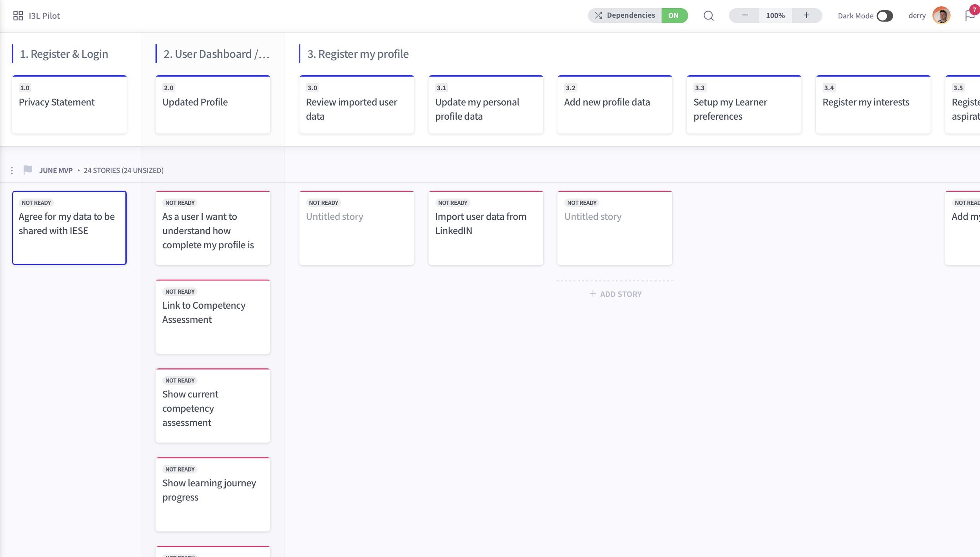The width and height of the screenshot is (980, 557).
Task: Click the dependencies shuffle arrows icon
Action: 598,16
